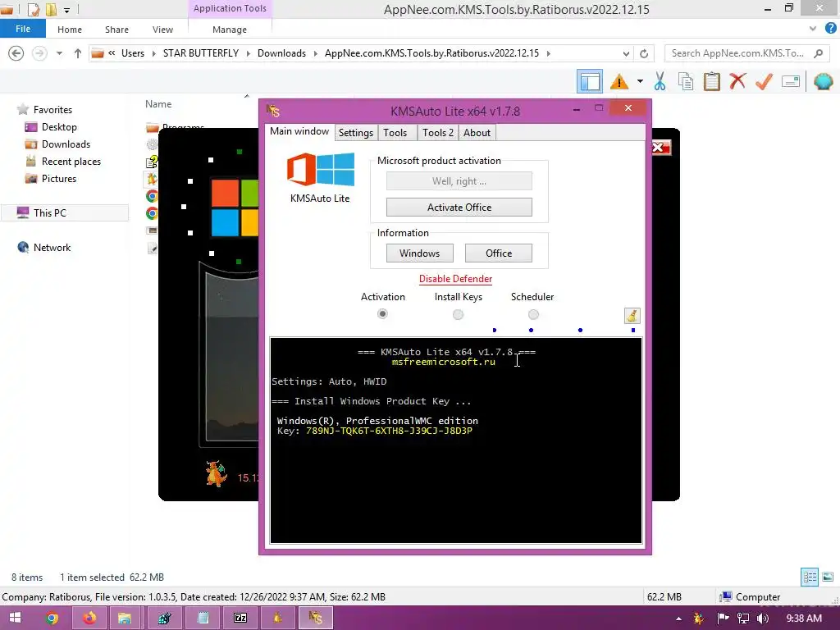Show hidden tray icons arrow

[678, 619]
